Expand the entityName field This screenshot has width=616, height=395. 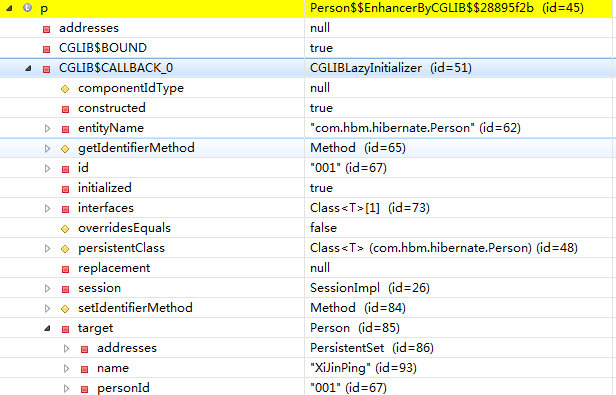point(47,128)
